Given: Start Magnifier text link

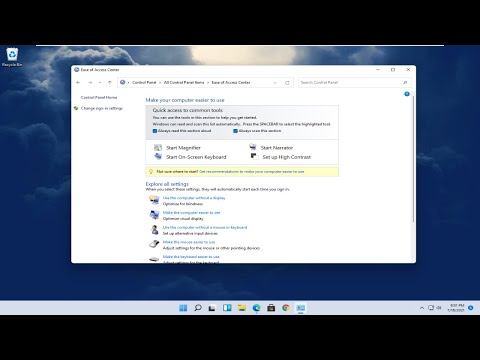Looking at the screenshot, I should (x=183, y=148).
